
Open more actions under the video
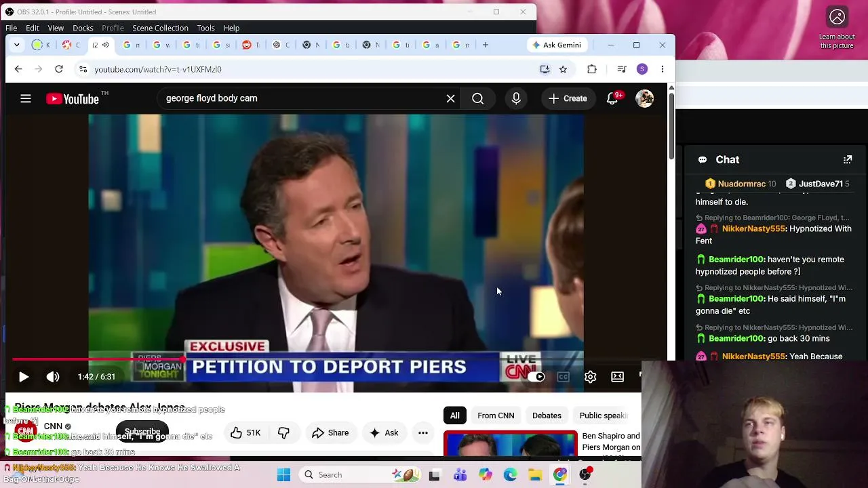click(x=423, y=433)
